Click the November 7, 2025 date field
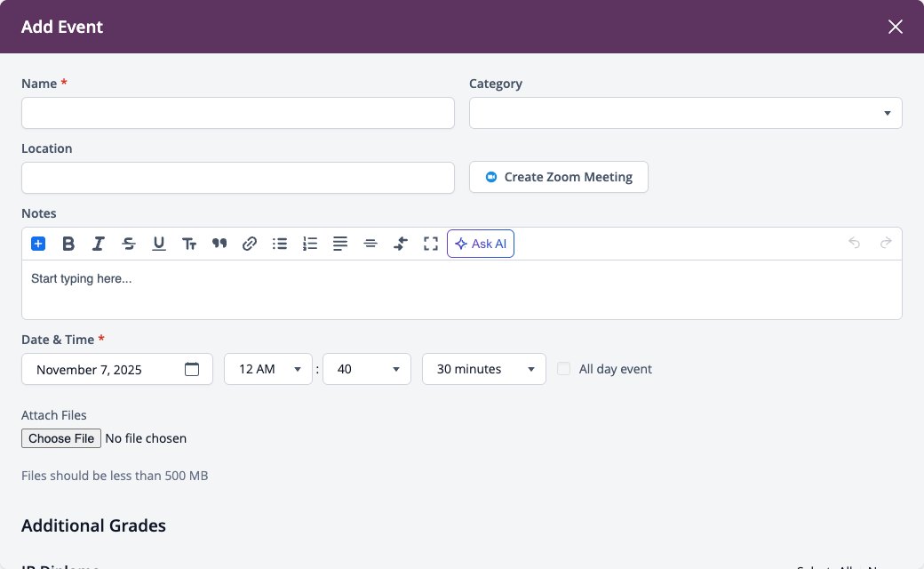 tap(117, 369)
